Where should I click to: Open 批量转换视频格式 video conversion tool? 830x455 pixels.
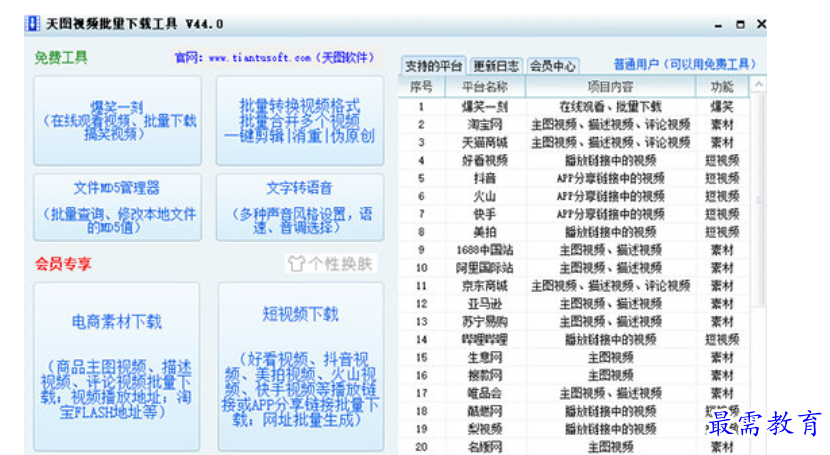tap(300, 121)
